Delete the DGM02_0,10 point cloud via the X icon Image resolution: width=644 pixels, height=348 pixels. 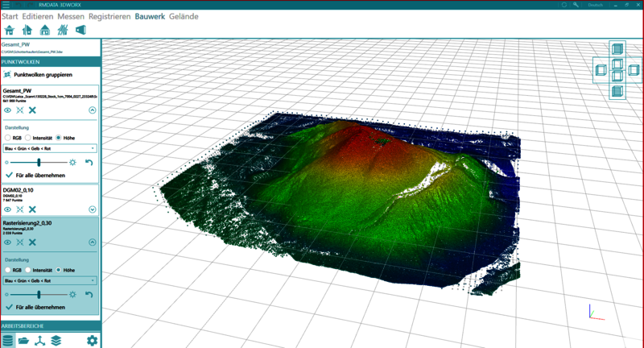point(32,209)
